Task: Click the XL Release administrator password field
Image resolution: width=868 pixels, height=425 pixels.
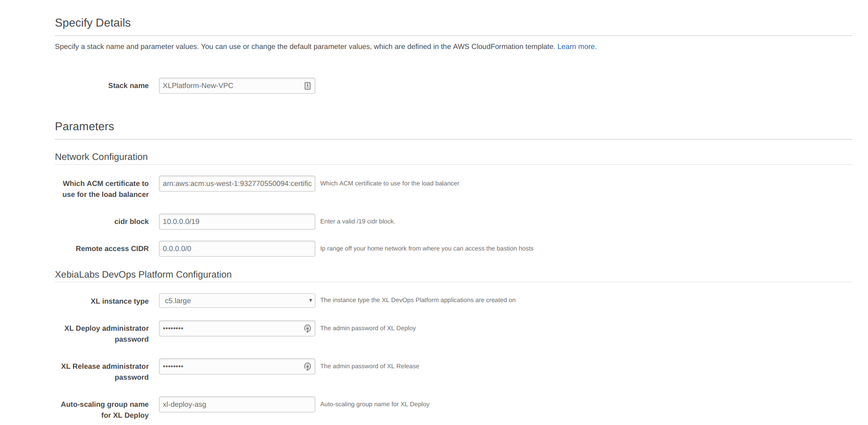Action: click(237, 366)
